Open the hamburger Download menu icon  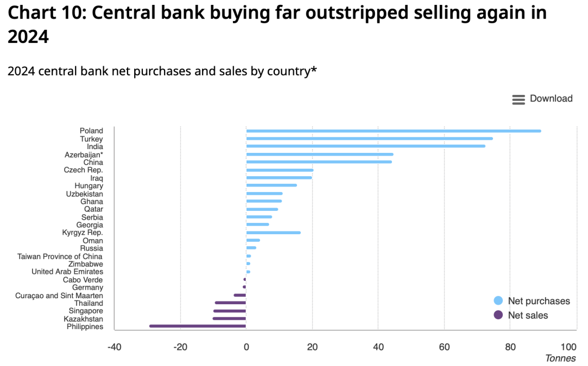519,99
